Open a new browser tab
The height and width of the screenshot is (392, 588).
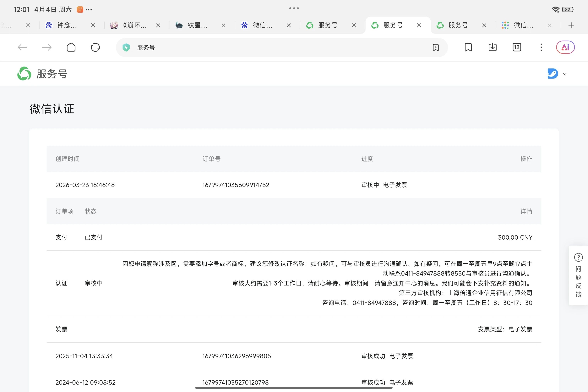coord(571,25)
